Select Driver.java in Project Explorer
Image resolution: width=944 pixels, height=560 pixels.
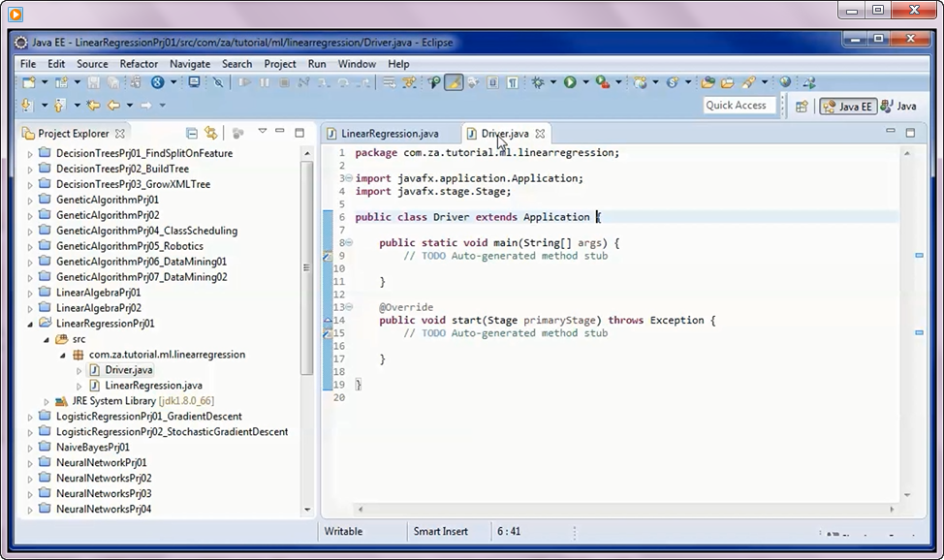tap(127, 369)
